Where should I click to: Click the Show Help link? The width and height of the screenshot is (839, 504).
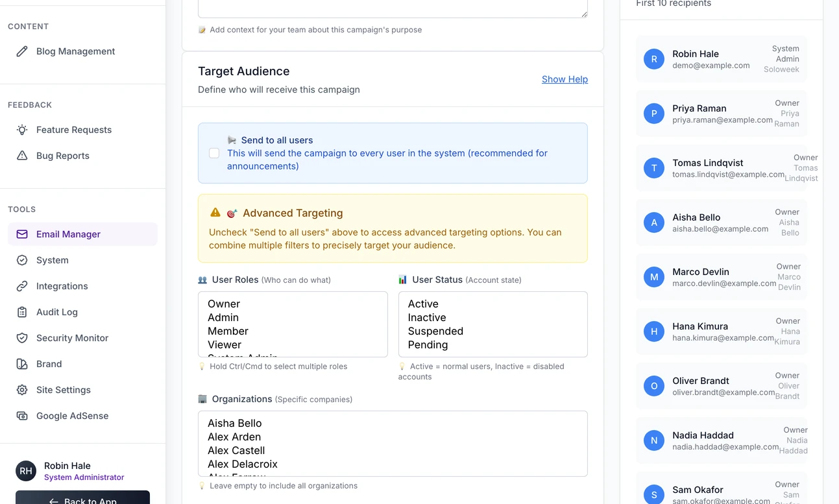[x=565, y=79]
